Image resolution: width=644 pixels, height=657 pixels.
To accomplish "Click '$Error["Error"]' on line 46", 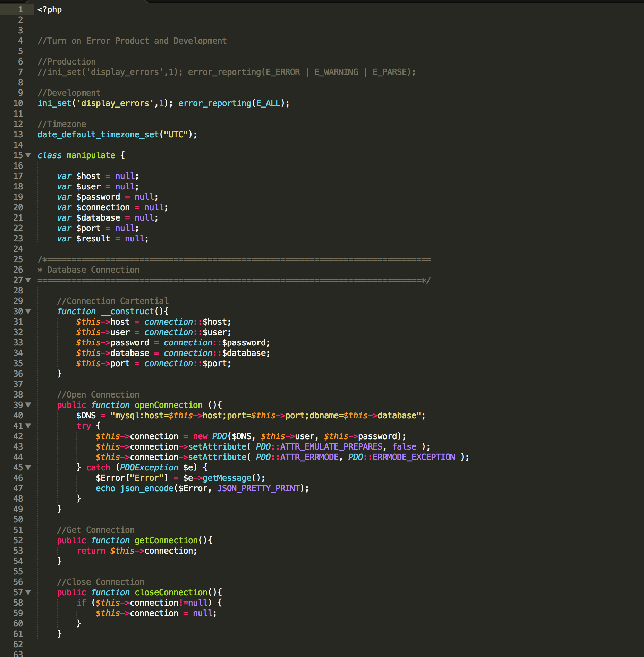I will (x=132, y=478).
